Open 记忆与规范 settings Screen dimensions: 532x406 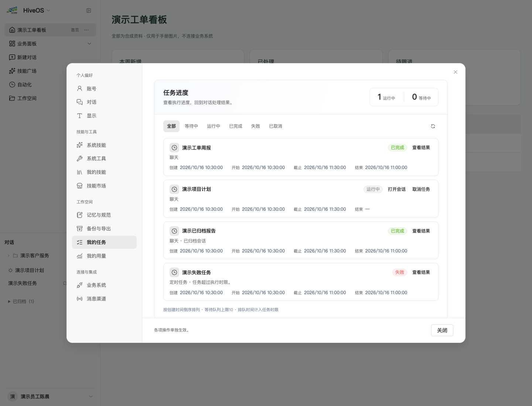coord(104,215)
